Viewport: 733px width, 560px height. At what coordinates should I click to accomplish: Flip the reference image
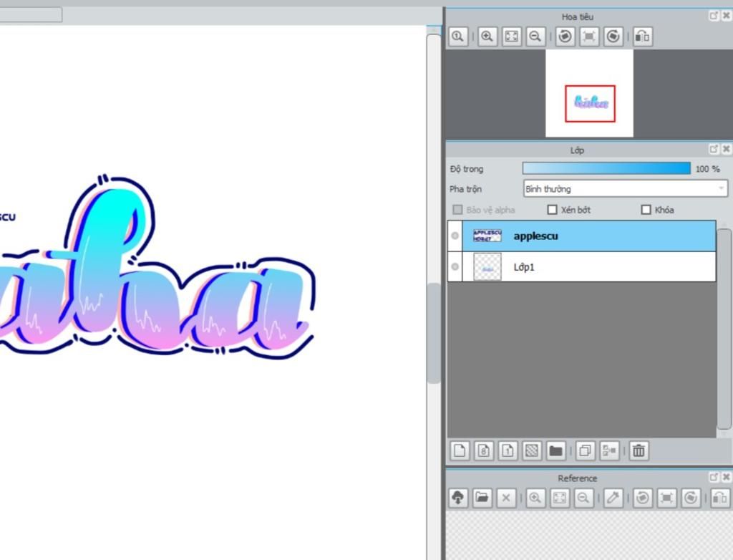720,498
